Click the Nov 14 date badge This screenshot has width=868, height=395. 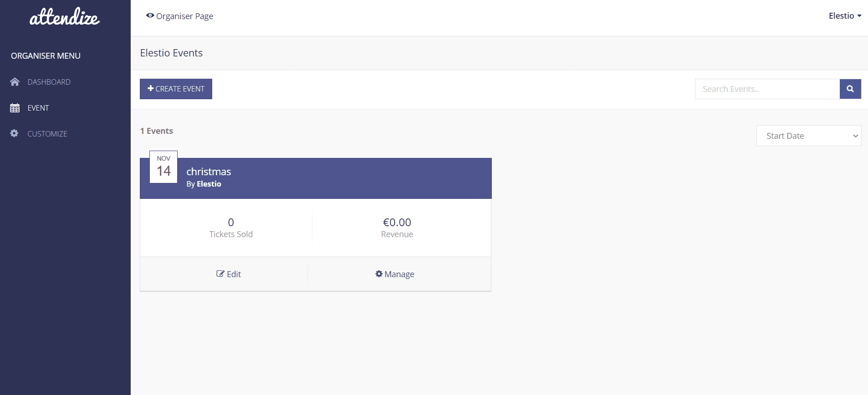(x=163, y=167)
